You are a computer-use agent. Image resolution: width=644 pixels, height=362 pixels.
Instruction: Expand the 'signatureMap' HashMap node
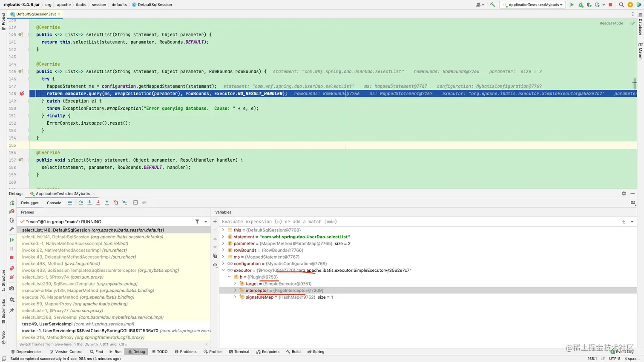coord(235,297)
